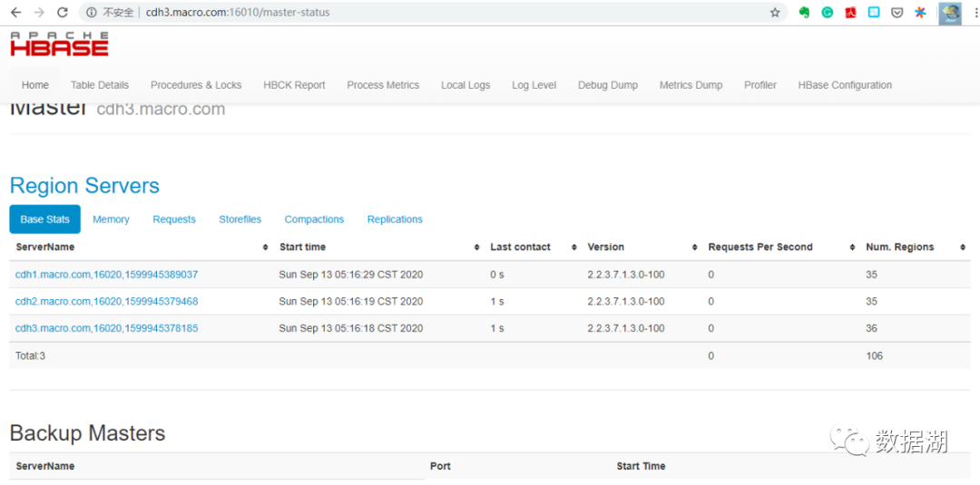Open the red PDF extension icon
The image size is (980, 485).
click(x=850, y=13)
